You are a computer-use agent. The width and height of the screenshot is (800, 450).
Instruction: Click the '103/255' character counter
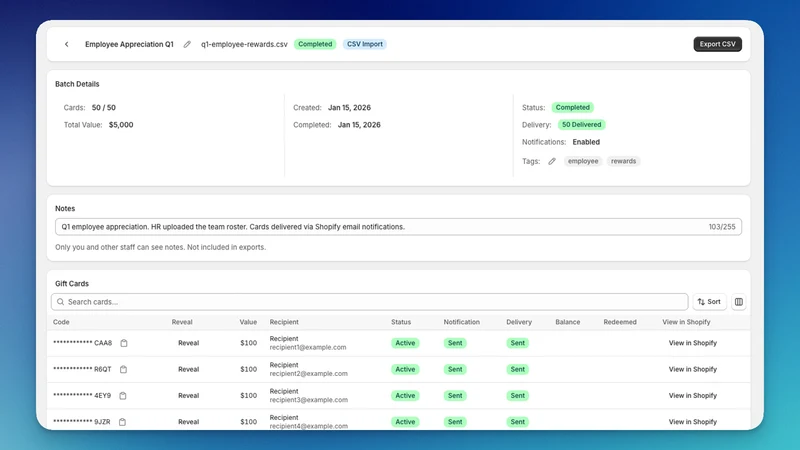pos(722,227)
